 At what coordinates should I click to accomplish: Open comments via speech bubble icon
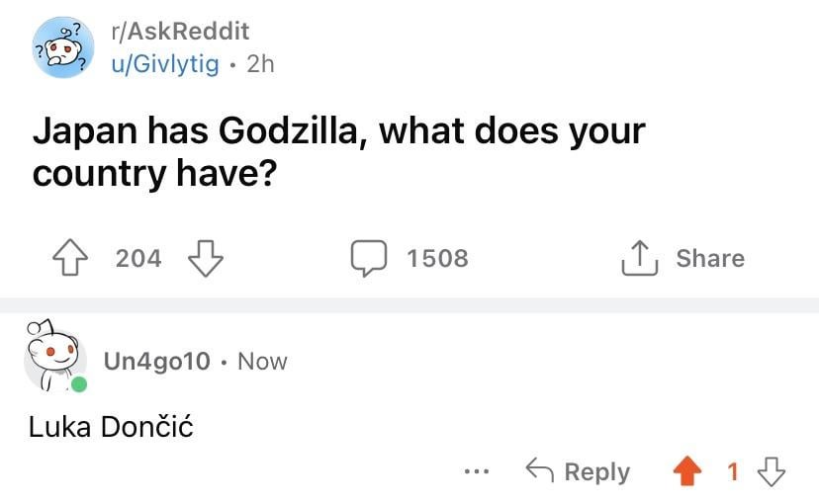point(370,259)
